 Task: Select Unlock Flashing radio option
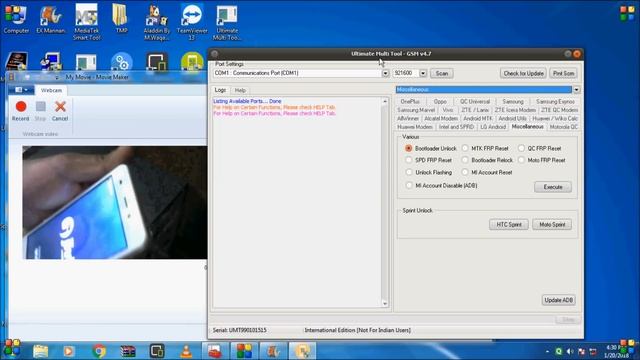click(x=429, y=173)
